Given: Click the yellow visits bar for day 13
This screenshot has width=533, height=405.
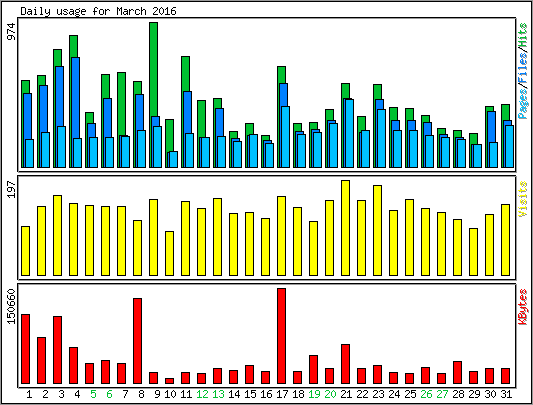Looking at the screenshot, I should tap(218, 237).
